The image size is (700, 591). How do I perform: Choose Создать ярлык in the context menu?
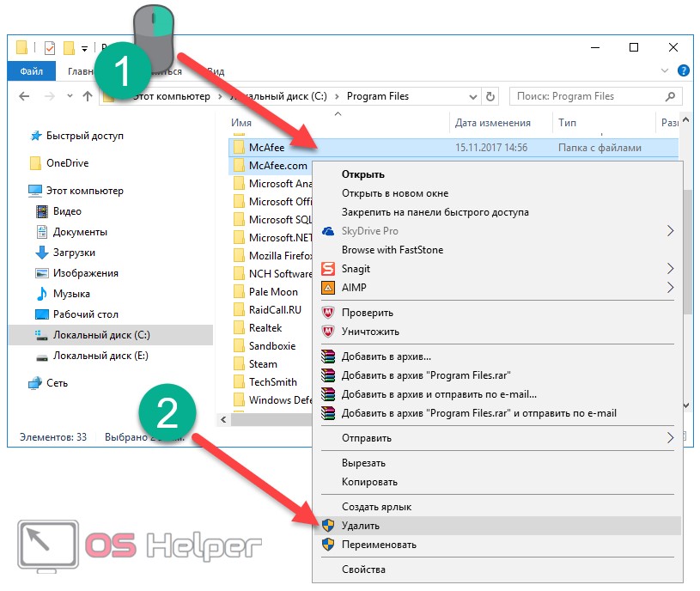[x=497, y=507]
